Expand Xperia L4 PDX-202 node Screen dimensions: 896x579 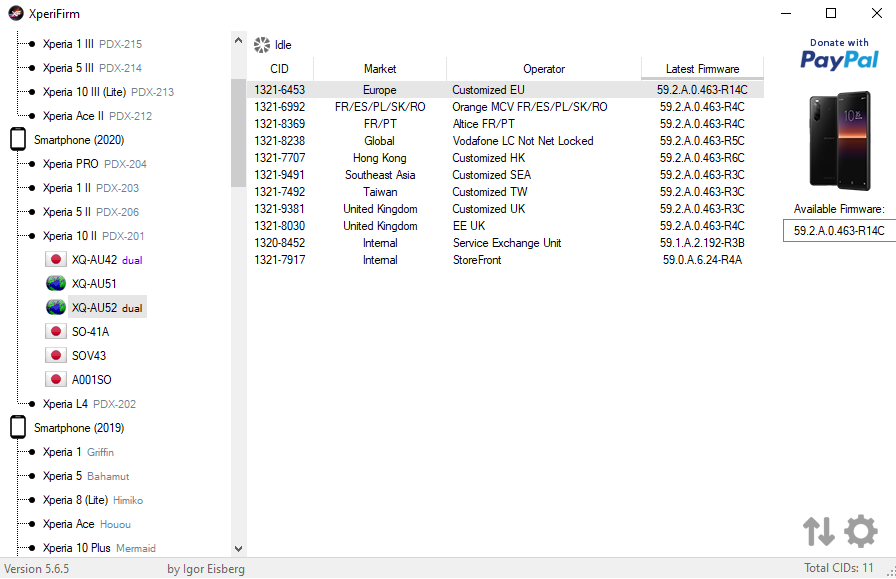click(x=89, y=404)
